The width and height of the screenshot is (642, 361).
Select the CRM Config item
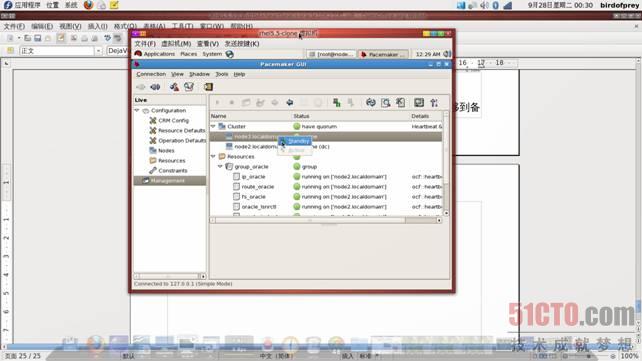173,120
